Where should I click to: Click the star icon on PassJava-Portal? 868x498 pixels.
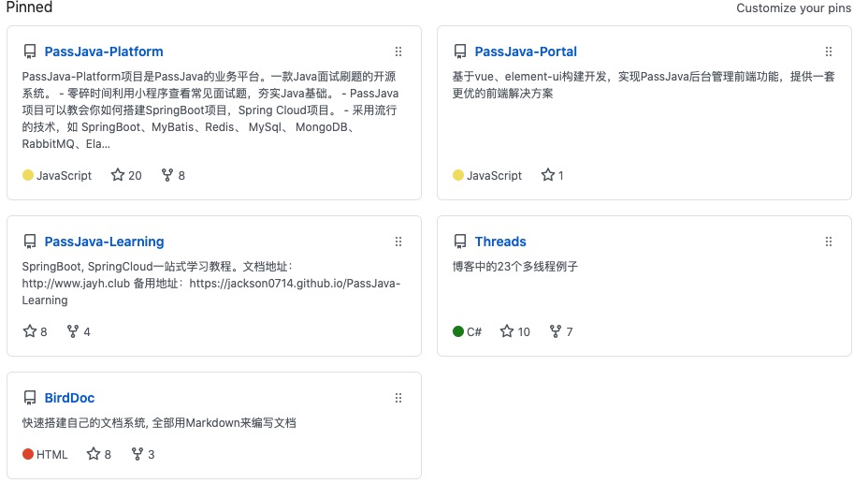click(x=548, y=175)
